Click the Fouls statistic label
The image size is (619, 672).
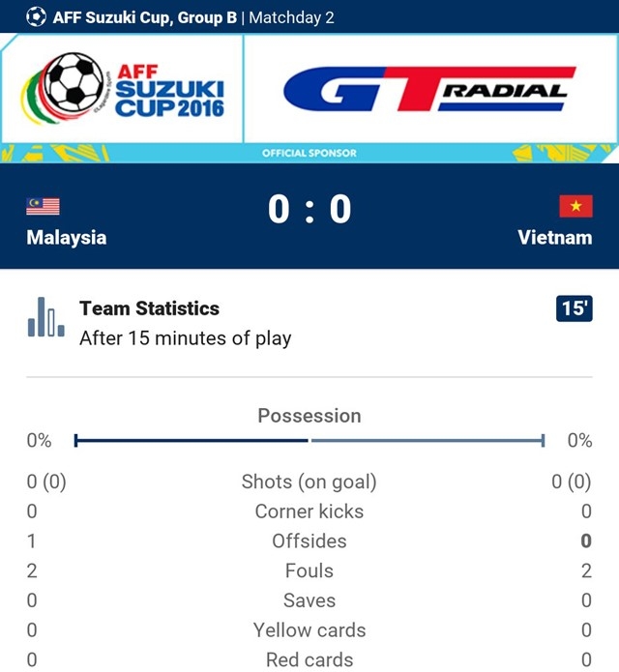[309, 571]
